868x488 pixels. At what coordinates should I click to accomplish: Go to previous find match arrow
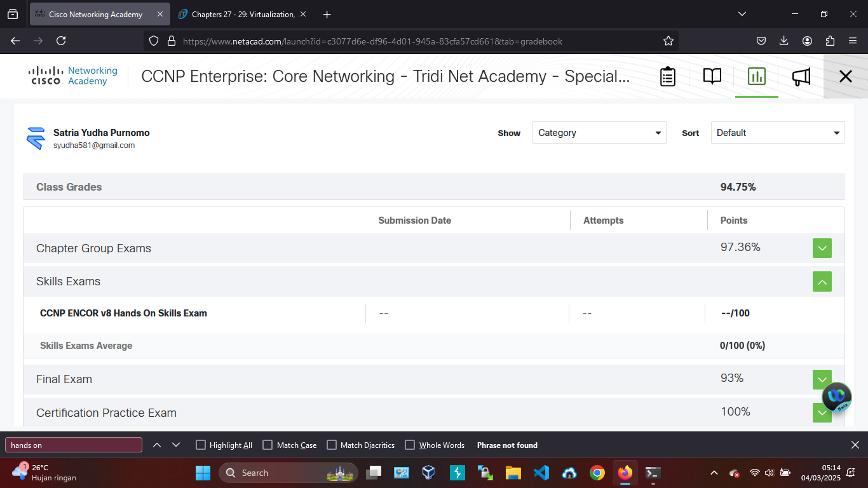pos(157,445)
